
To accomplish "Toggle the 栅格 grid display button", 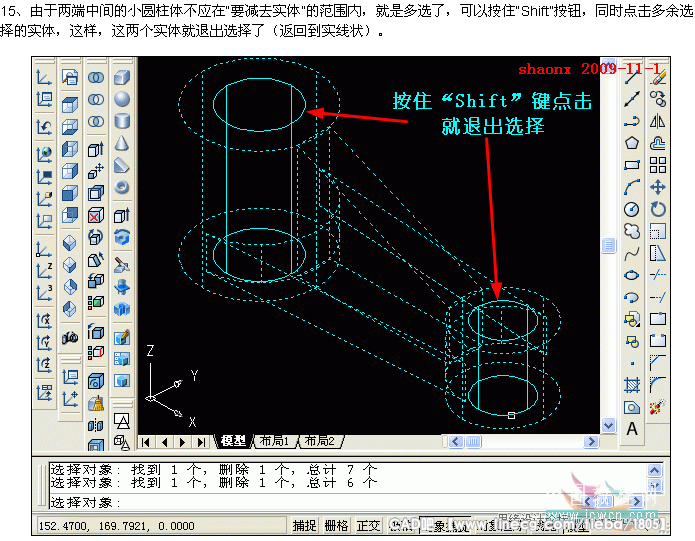I will (x=336, y=526).
